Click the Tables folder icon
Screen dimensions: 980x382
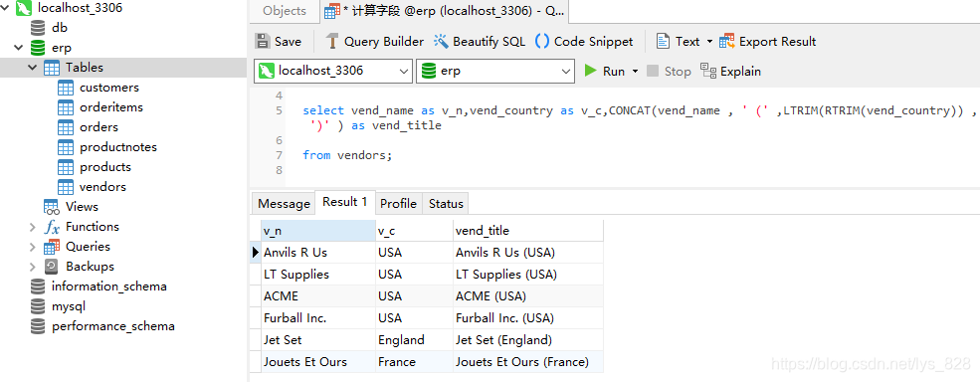point(52,68)
